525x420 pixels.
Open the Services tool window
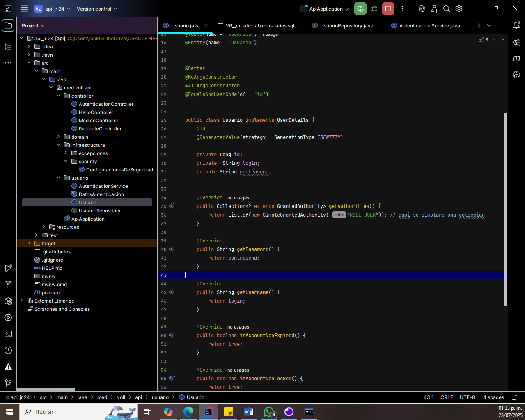coord(8,317)
